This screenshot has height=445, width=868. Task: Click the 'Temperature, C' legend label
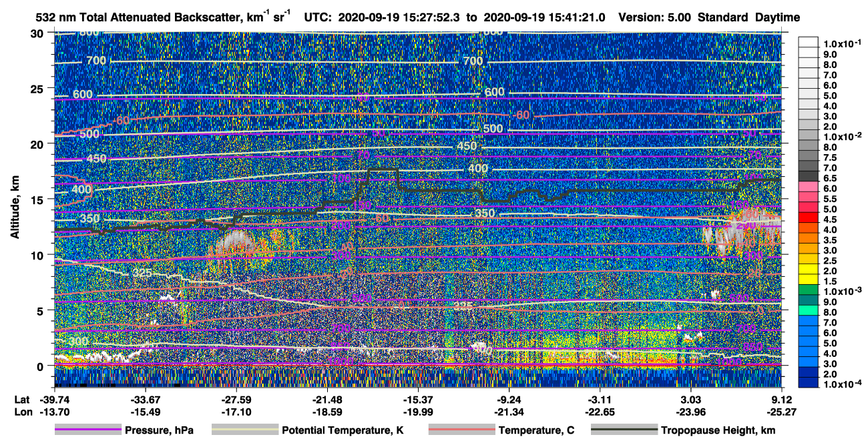click(536, 431)
